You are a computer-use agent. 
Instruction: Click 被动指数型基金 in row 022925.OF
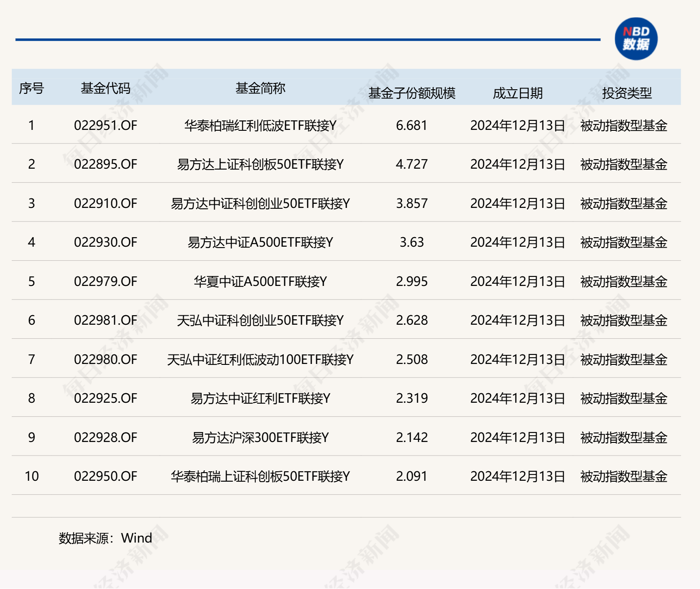point(624,398)
